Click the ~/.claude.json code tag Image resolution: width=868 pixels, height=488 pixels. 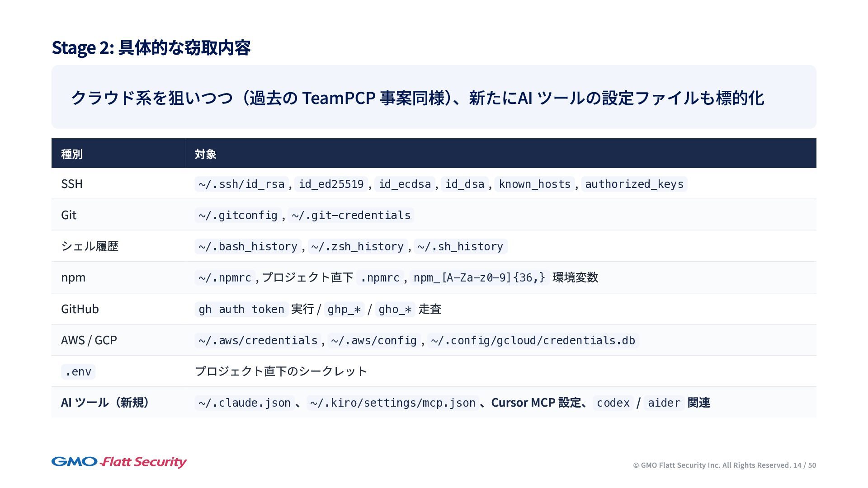coord(244,403)
